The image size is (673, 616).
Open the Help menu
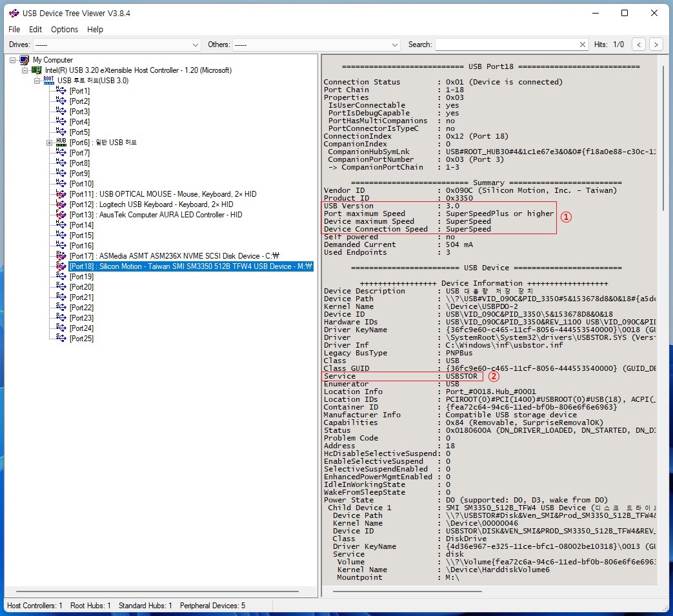(95, 29)
